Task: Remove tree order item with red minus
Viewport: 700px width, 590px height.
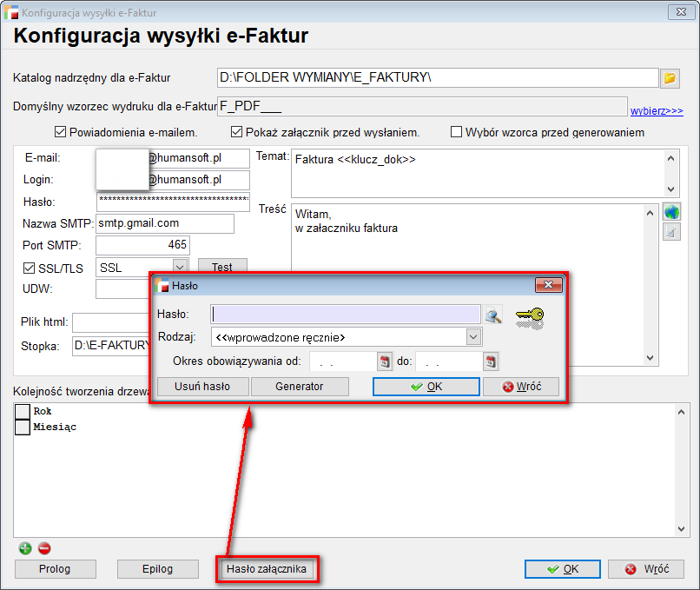Action: [44, 548]
